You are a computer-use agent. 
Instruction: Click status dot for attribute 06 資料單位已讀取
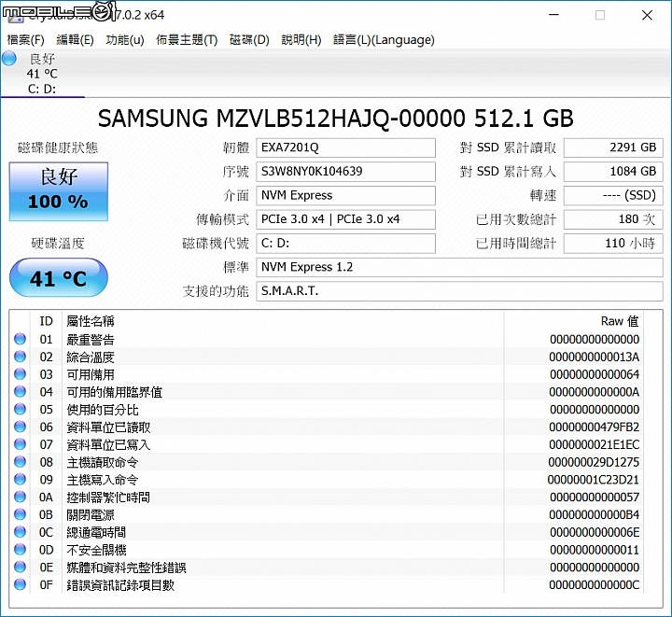[x=20, y=428]
